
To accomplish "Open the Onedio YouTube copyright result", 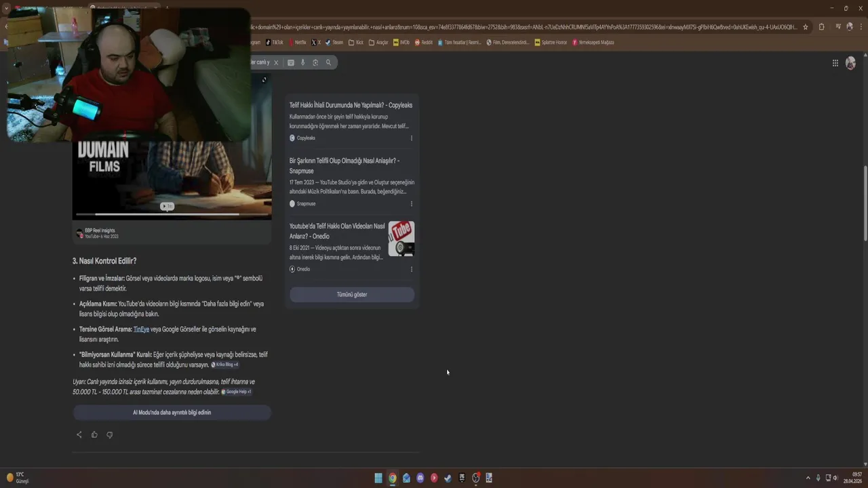I will click(x=337, y=231).
